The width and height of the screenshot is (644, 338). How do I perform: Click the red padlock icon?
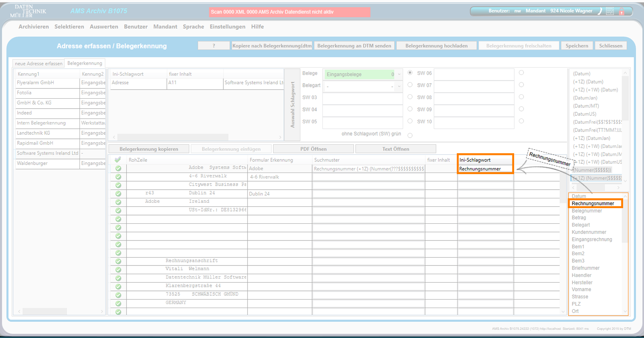(621, 12)
